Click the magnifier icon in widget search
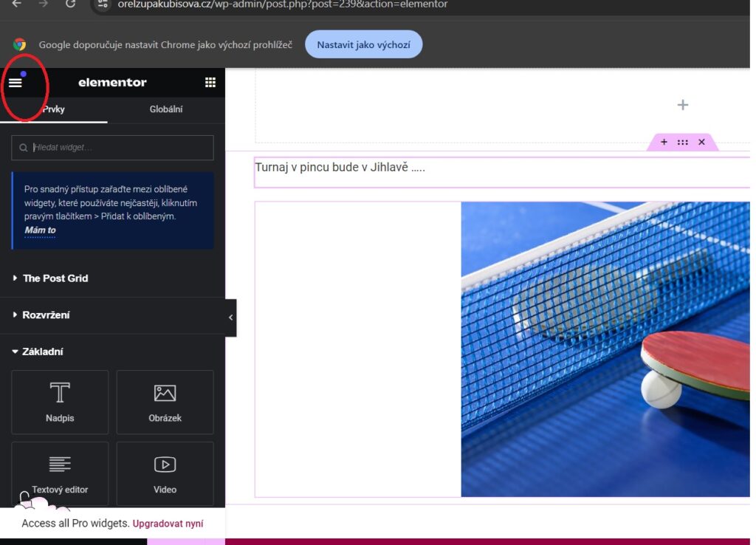This screenshot has width=756, height=545. pyautogui.click(x=23, y=148)
